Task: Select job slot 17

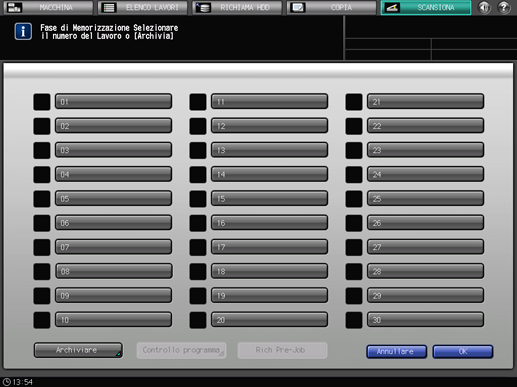Action: (x=270, y=247)
